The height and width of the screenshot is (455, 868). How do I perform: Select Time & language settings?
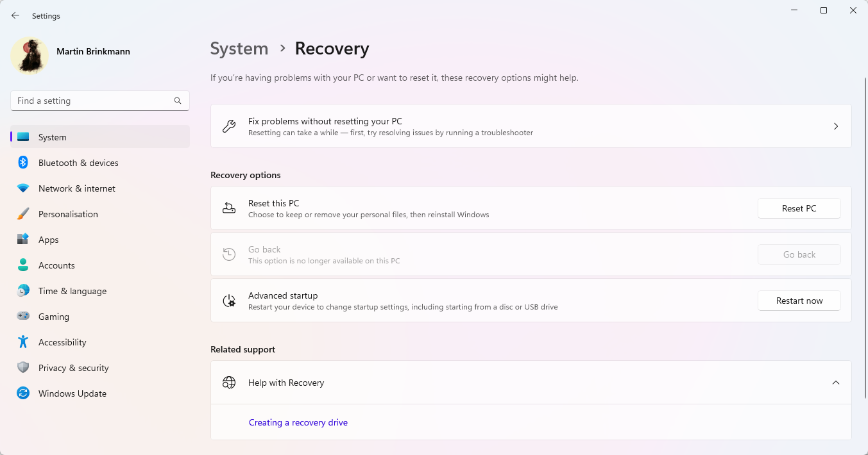[72, 290]
